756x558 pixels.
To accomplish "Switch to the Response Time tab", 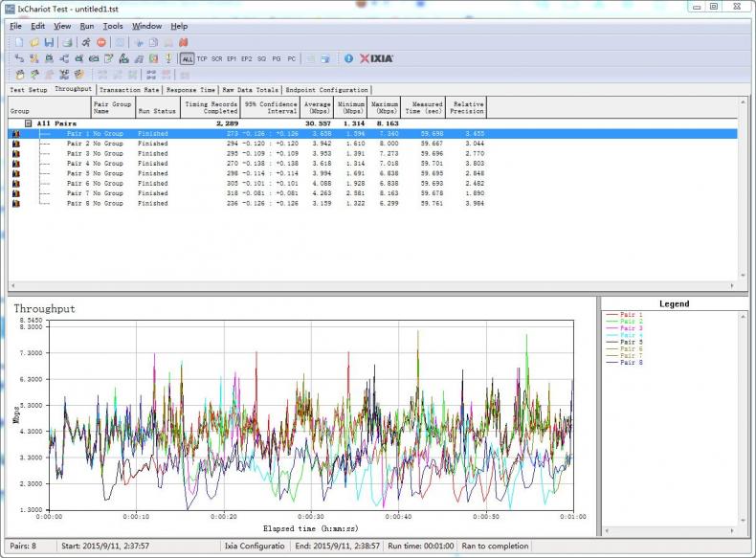I will [191, 90].
